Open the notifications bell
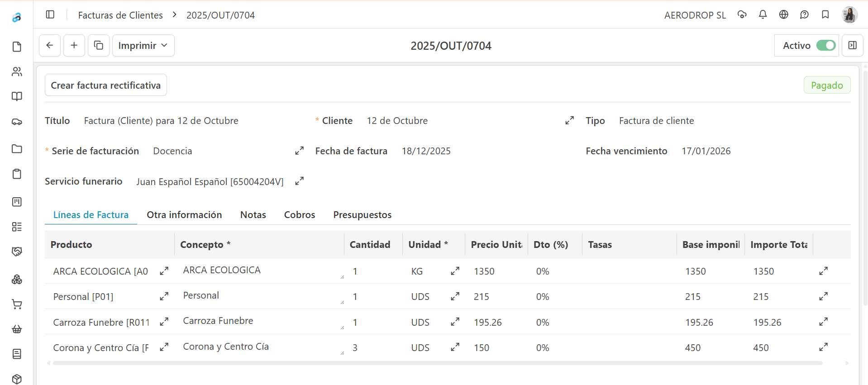Viewport: 868px width, 385px height. pyautogui.click(x=763, y=15)
